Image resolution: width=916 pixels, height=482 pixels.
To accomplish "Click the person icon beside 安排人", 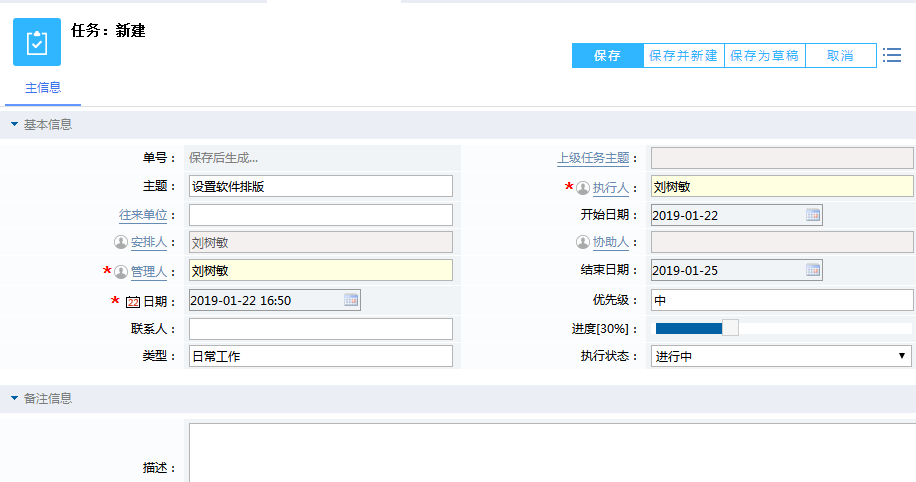I will tap(121, 242).
